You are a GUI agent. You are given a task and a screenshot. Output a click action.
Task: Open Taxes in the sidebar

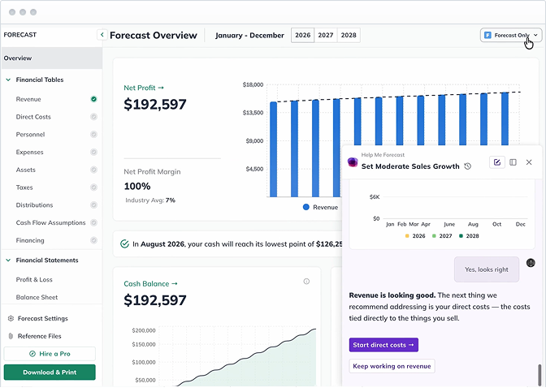point(24,187)
